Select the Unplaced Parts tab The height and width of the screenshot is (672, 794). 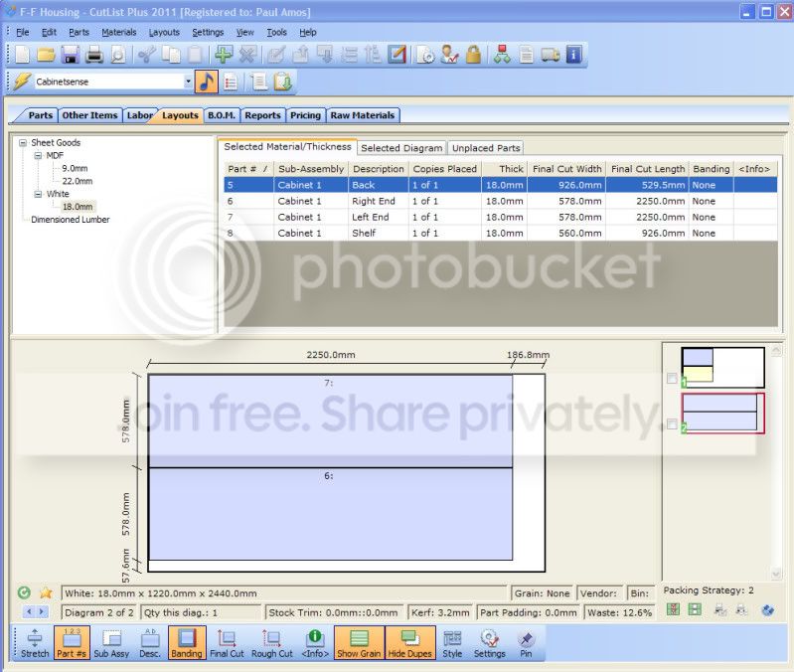click(486, 148)
